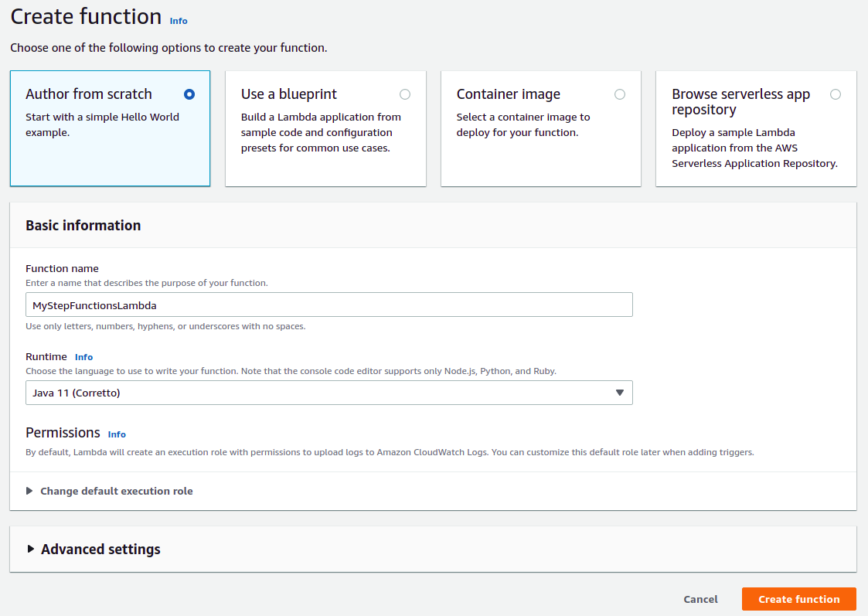The width and height of the screenshot is (868, 616).
Task: Click the execution role disclosure triangle icon
Action: (29, 491)
